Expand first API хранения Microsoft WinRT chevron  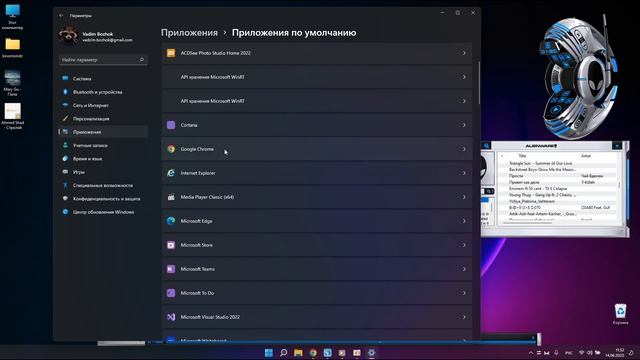464,77
